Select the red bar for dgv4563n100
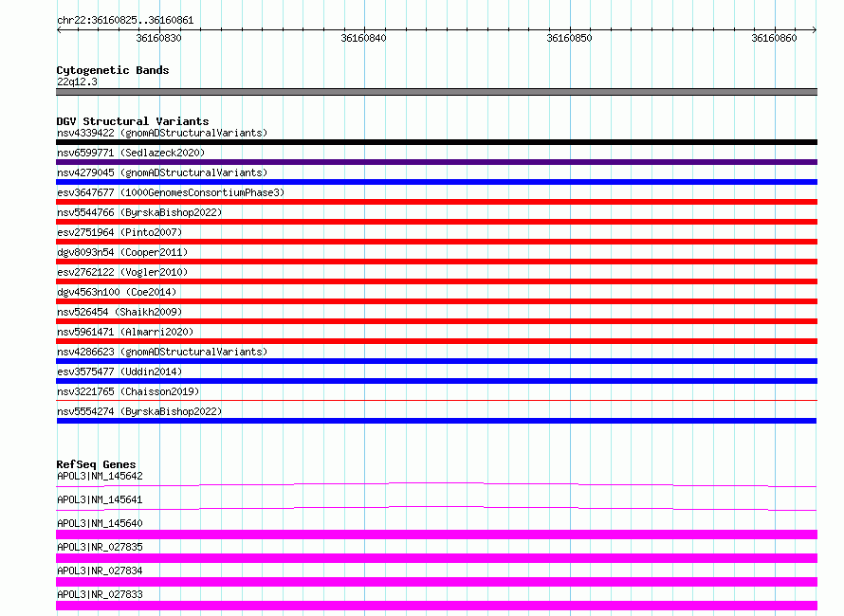 [x=436, y=301]
